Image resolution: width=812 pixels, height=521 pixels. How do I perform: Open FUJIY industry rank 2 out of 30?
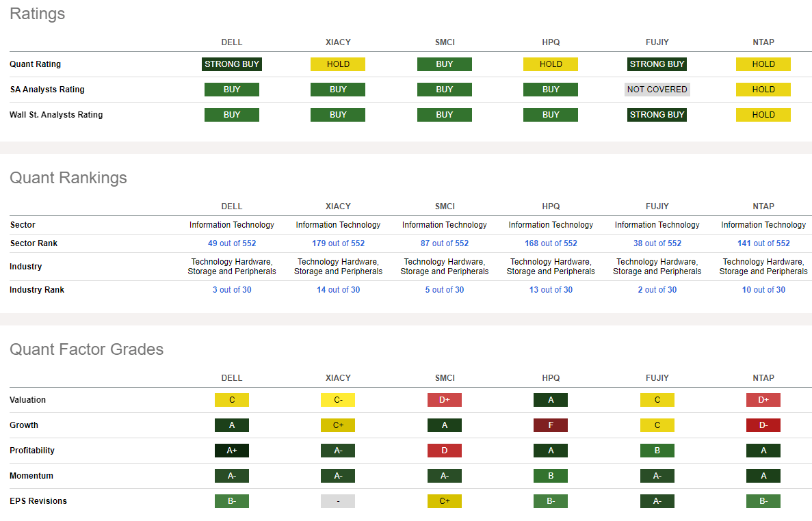pyautogui.click(x=657, y=290)
